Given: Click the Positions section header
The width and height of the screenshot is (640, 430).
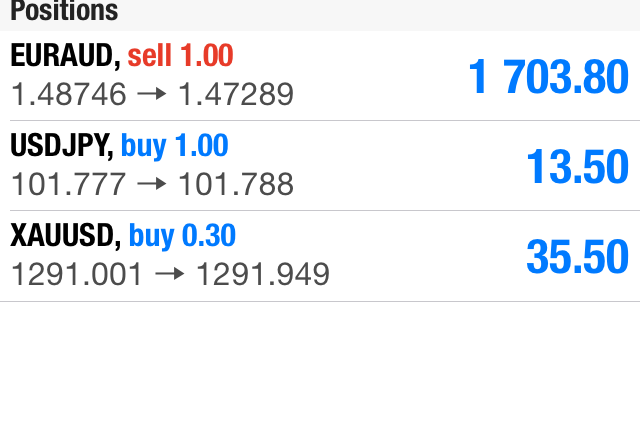Looking at the screenshot, I should pyautogui.click(x=65, y=12).
